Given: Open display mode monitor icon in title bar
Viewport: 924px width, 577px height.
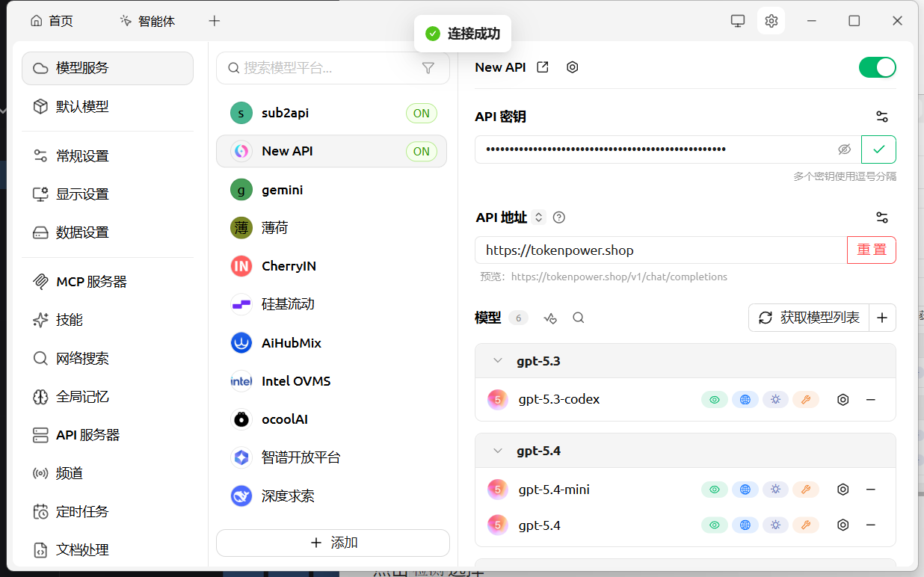Looking at the screenshot, I should (x=738, y=21).
